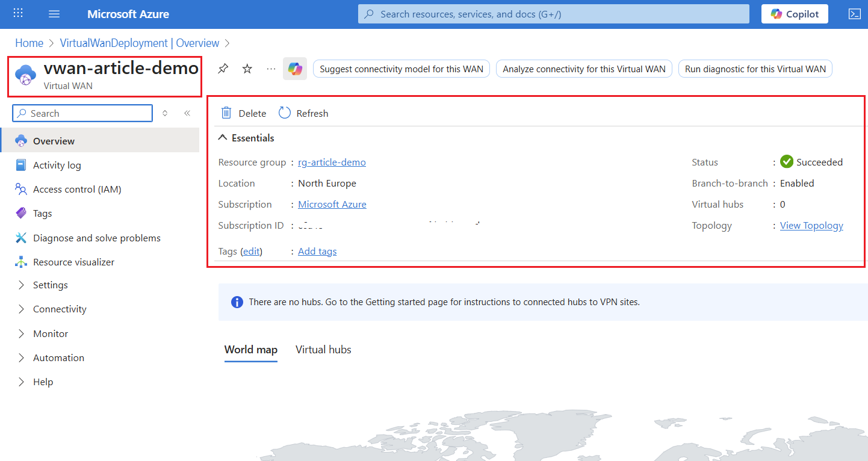The width and height of the screenshot is (868, 461).
Task: Click the Copilot icon beside suggestions
Action: tap(295, 69)
